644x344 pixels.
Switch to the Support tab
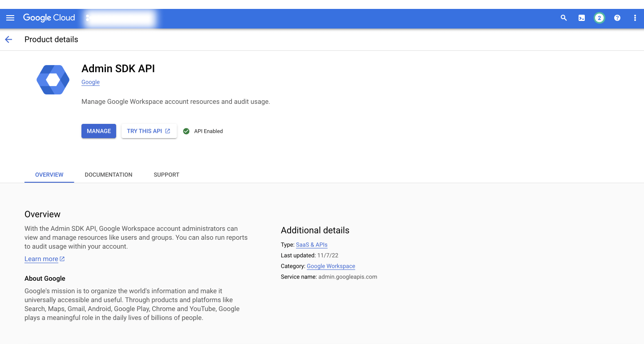click(x=166, y=175)
